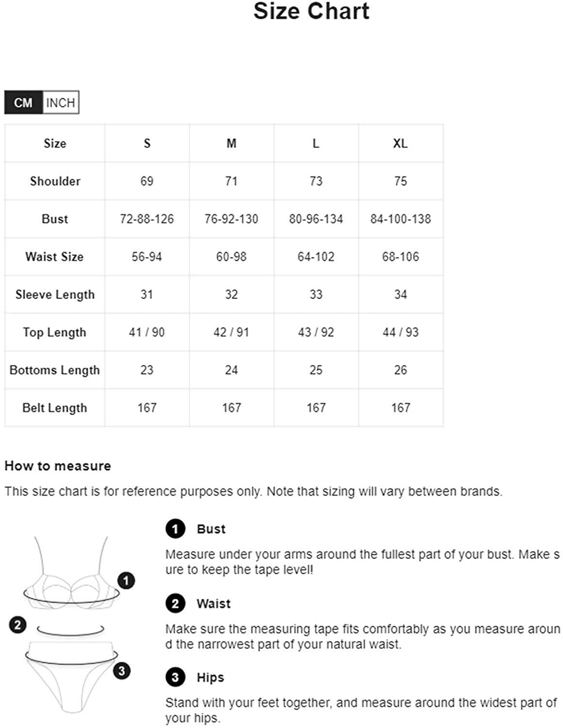Image resolution: width=563 pixels, height=728 pixels.
Task: Click marker 2 beside waist line diagram
Action: (x=18, y=625)
